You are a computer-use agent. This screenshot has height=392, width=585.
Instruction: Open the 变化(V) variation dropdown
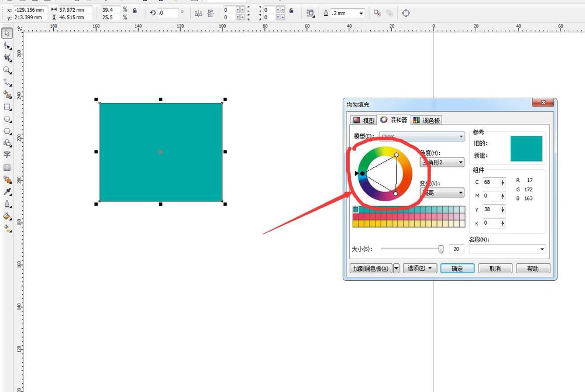click(442, 193)
